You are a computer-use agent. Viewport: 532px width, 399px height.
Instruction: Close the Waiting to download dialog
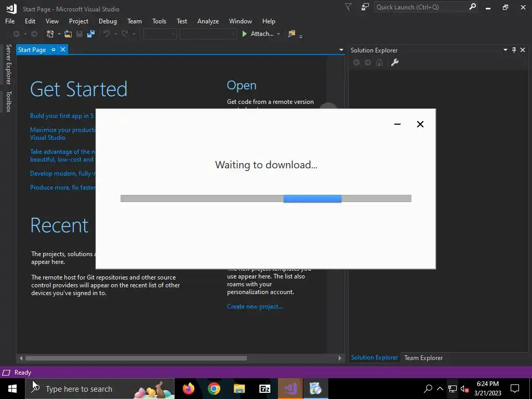point(420,124)
